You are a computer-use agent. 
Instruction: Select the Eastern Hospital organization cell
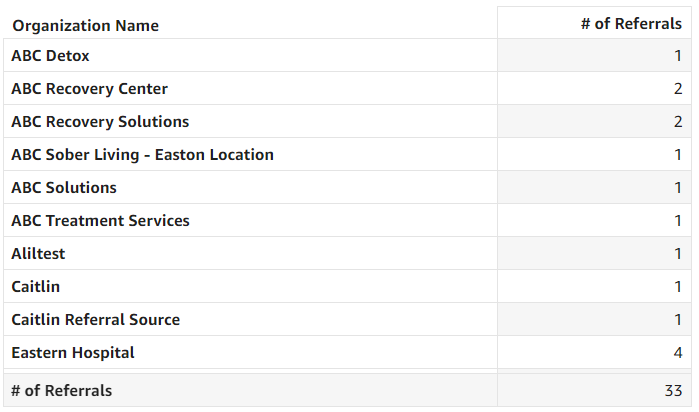[x=73, y=353]
